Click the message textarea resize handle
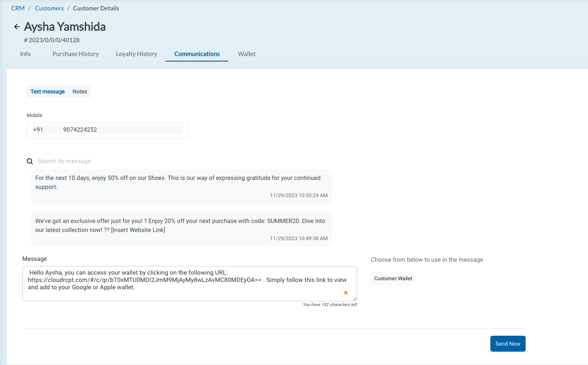Viewport: 588px width, 365px height. coord(354,299)
